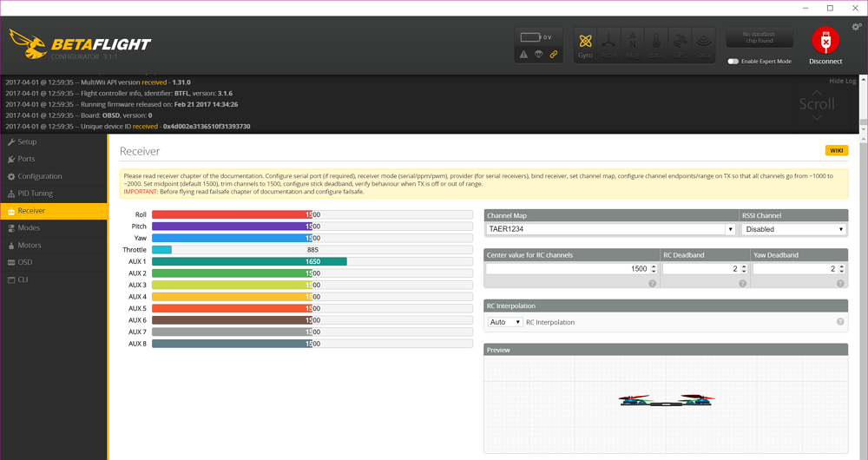Image resolution: width=868 pixels, height=460 pixels.
Task: Click the log Scroll control
Action: (x=817, y=104)
